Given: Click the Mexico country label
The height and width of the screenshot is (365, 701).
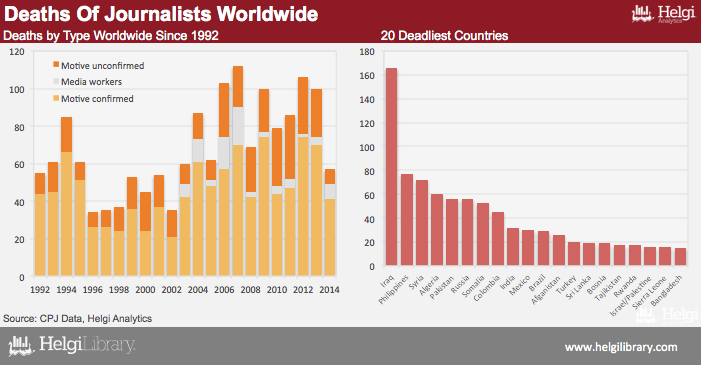Looking at the screenshot, I should (x=520, y=285).
